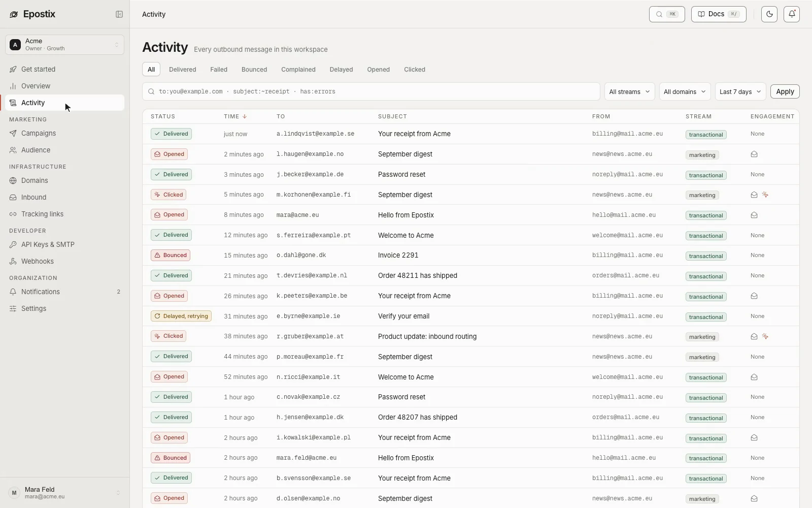The height and width of the screenshot is (508, 812).
Task: Click recipient o.dahl@gone.dk
Action: point(301,255)
